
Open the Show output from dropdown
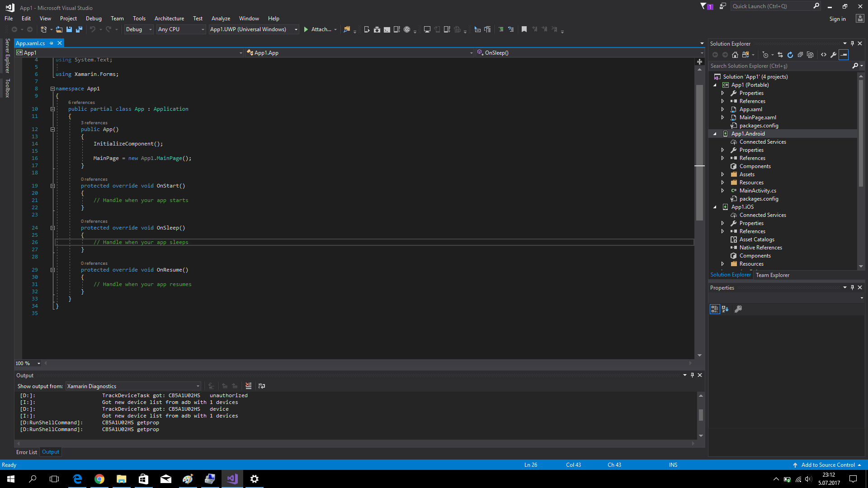click(133, 386)
